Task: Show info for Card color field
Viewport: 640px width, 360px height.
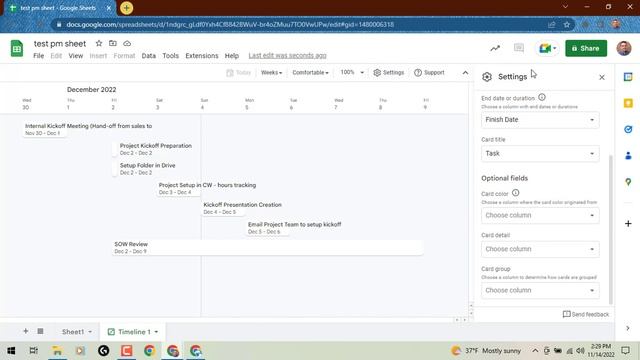Action: [x=516, y=193]
